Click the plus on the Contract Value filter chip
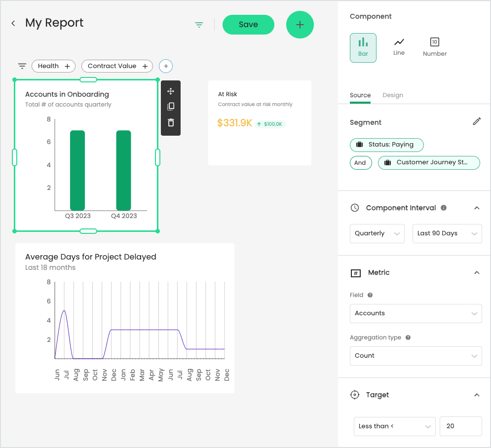This screenshot has height=448, width=491. 145,66
